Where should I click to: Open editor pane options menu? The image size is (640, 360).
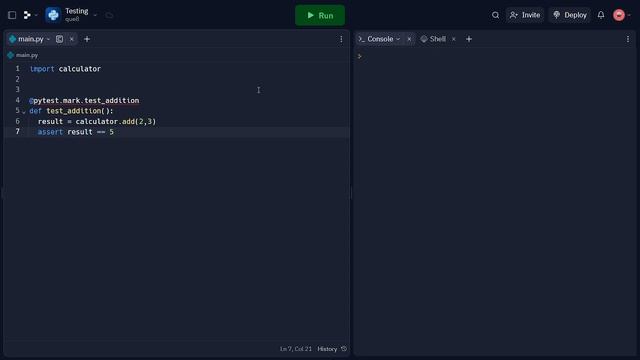341,39
